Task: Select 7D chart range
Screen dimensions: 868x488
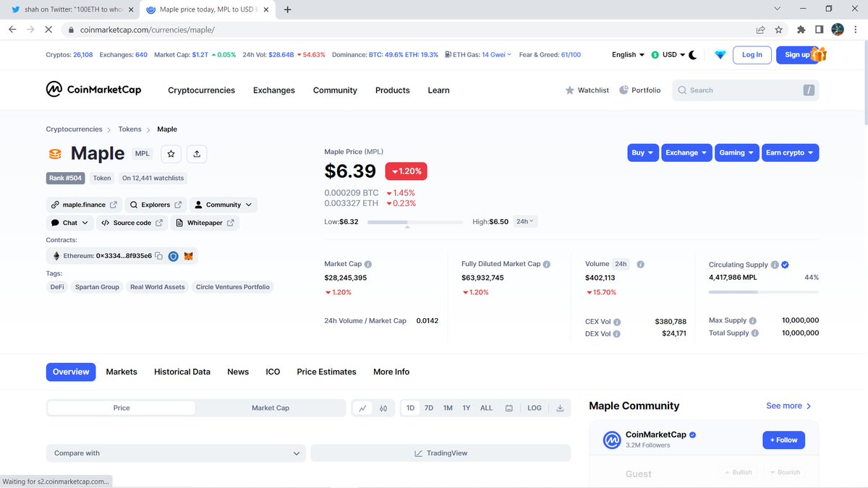Action: click(429, 408)
